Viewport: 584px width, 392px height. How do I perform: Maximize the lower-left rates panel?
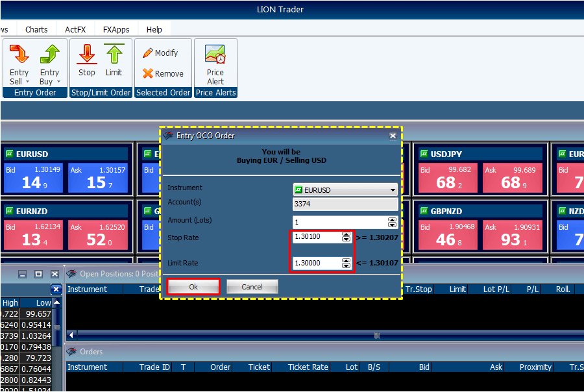pos(39,275)
